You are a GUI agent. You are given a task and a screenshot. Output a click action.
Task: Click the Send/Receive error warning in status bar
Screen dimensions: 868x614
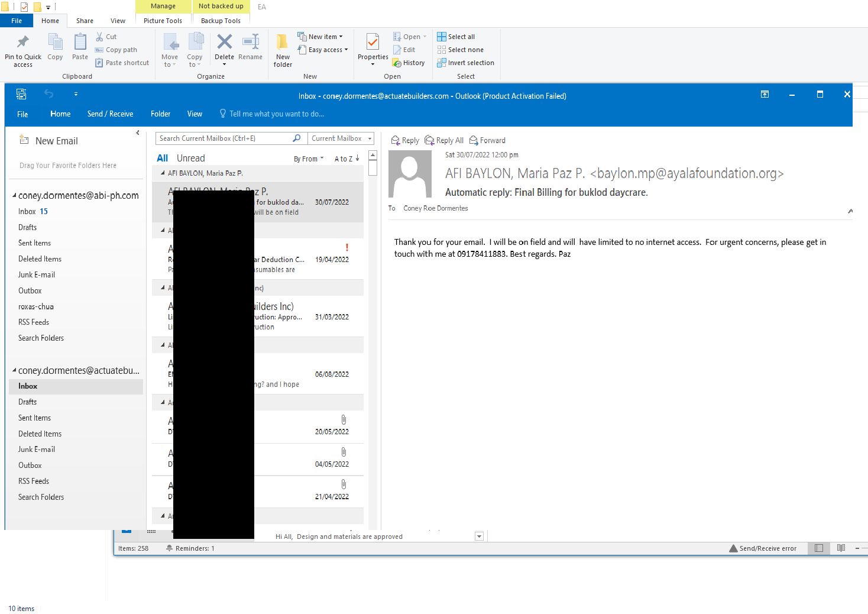coord(763,548)
